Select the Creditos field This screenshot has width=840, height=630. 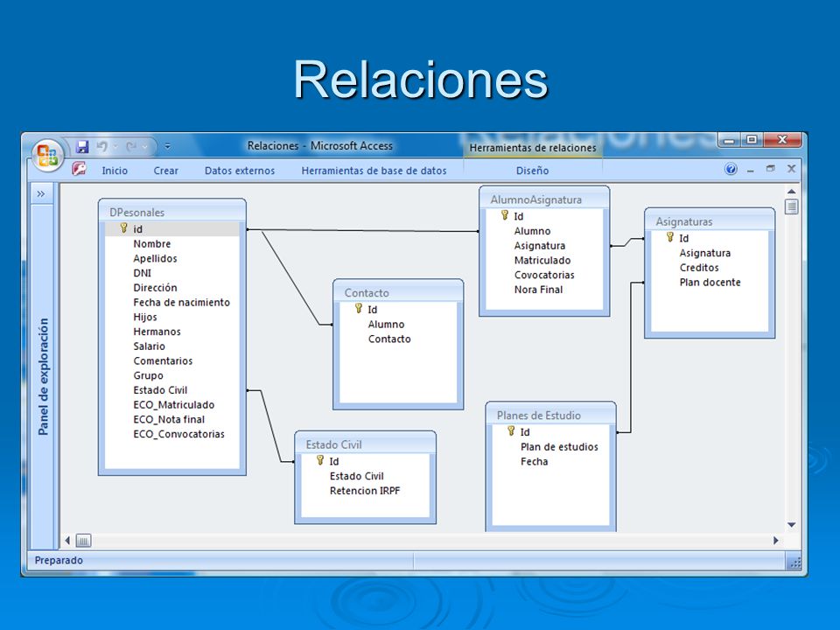699,268
